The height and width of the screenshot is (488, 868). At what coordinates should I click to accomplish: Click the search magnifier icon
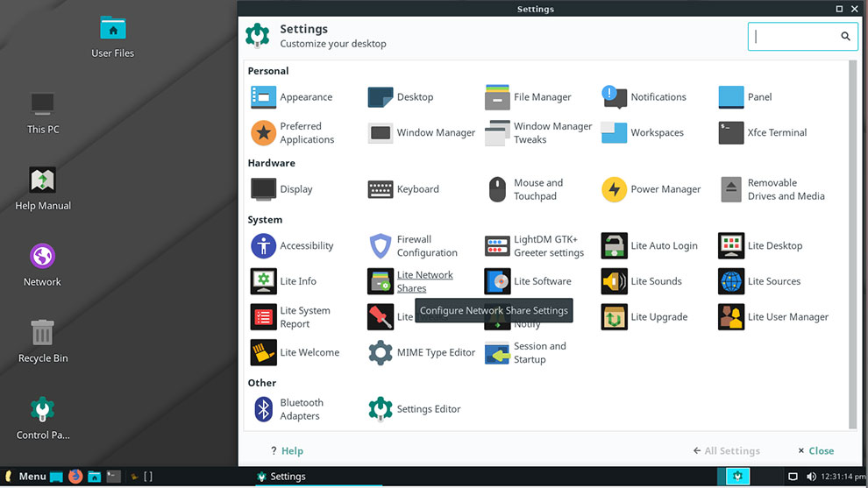click(845, 37)
